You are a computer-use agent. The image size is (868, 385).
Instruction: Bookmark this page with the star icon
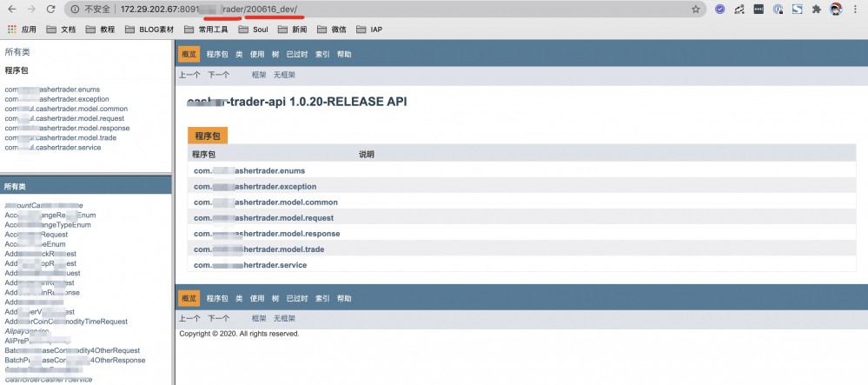pos(696,9)
